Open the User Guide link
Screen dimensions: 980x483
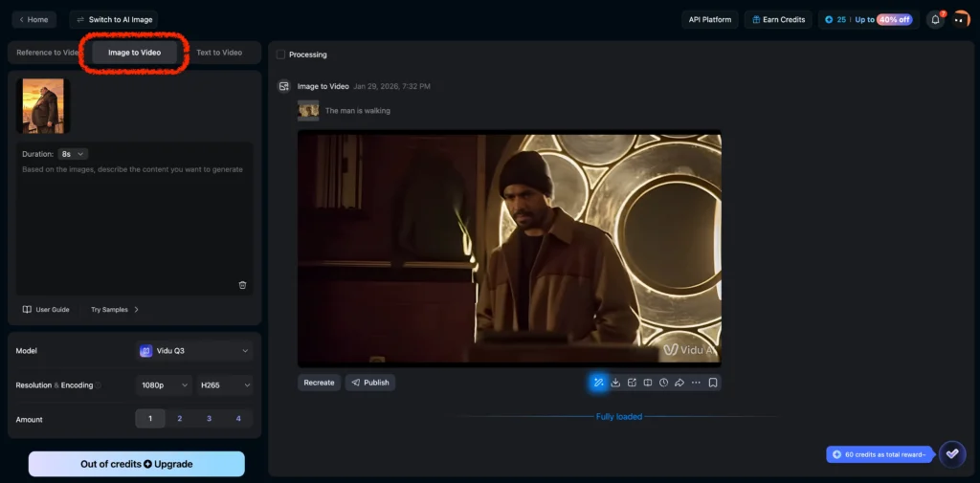pos(46,309)
